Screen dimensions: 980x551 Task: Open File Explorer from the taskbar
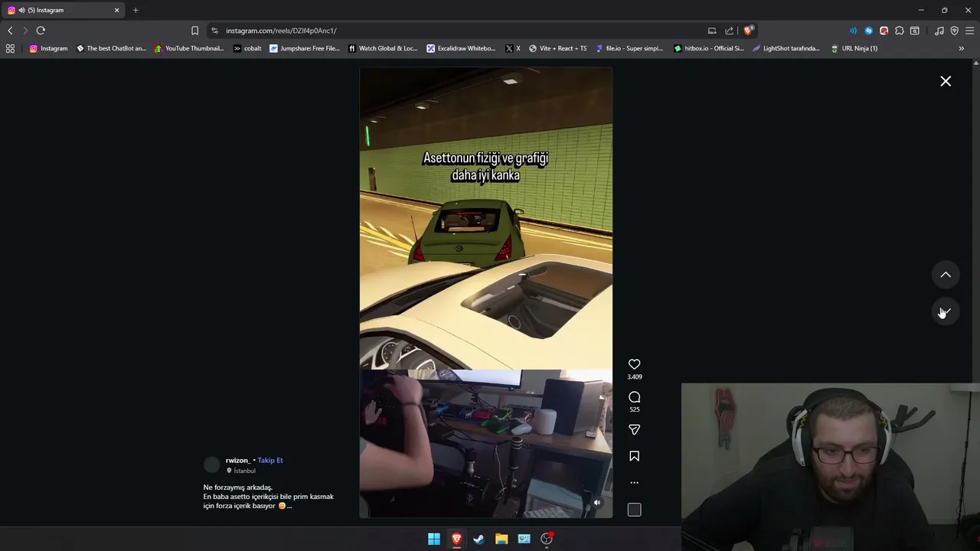click(x=501, y=539)
